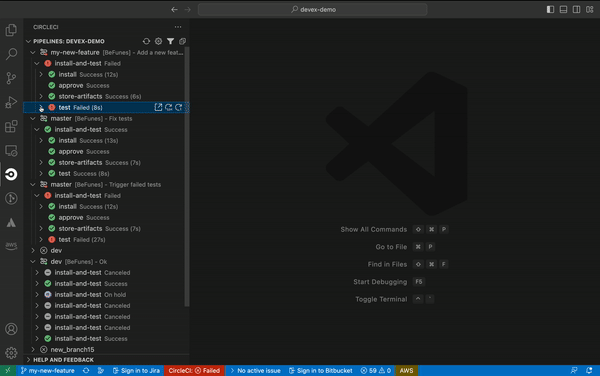600x376 pixels.
Task: Click CircleCI: Failed status bar item
Action: pyautogui.click(x=194, y=370)
